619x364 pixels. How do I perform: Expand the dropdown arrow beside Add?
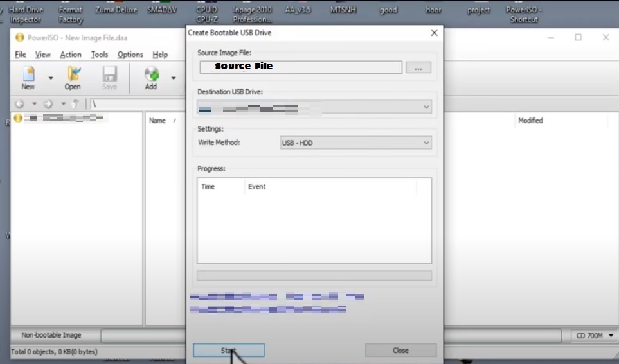coord(174,78)
